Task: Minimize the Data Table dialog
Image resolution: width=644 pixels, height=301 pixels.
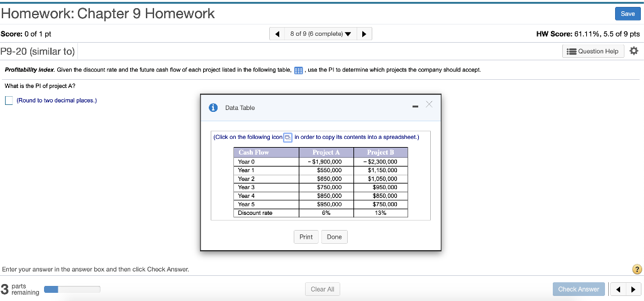Action: [415, 107]
